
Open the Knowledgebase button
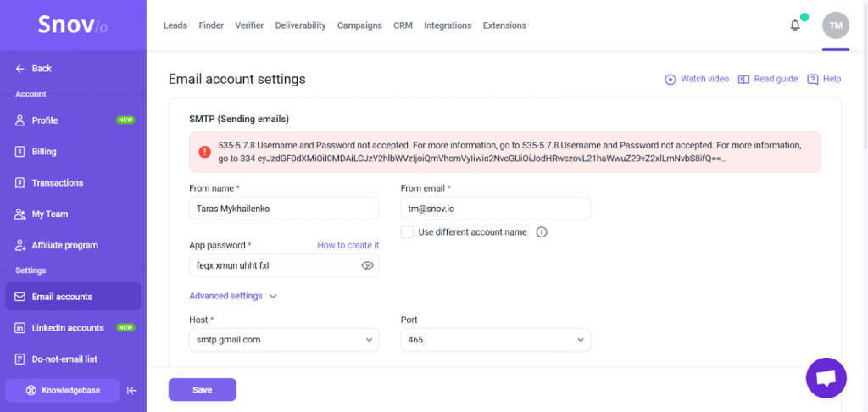(64, 391)
